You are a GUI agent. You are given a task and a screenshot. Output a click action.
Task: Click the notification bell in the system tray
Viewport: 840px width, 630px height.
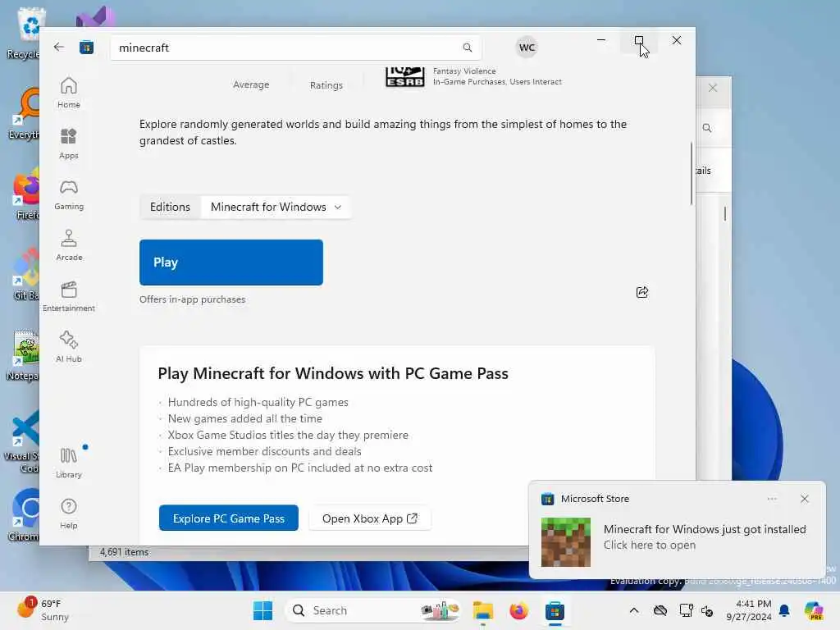click(784, 610)
